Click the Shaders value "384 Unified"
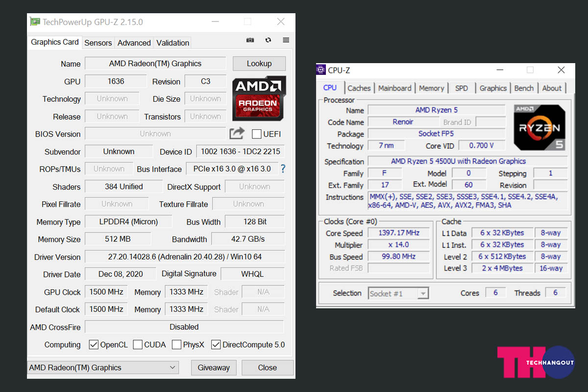This screenshot has width=588, height=392. (124, 186)
